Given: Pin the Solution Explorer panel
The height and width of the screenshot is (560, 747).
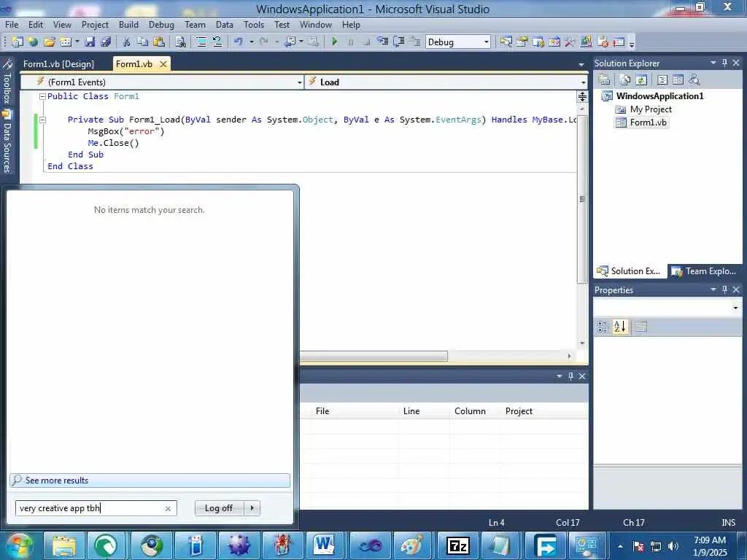Looking at the screenshot, I should tap(724, 63).
